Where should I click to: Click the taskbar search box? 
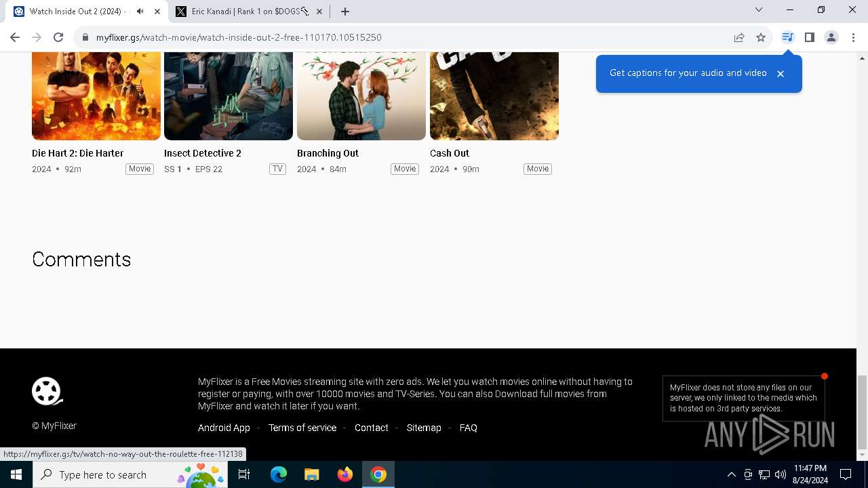pos(130,474)
